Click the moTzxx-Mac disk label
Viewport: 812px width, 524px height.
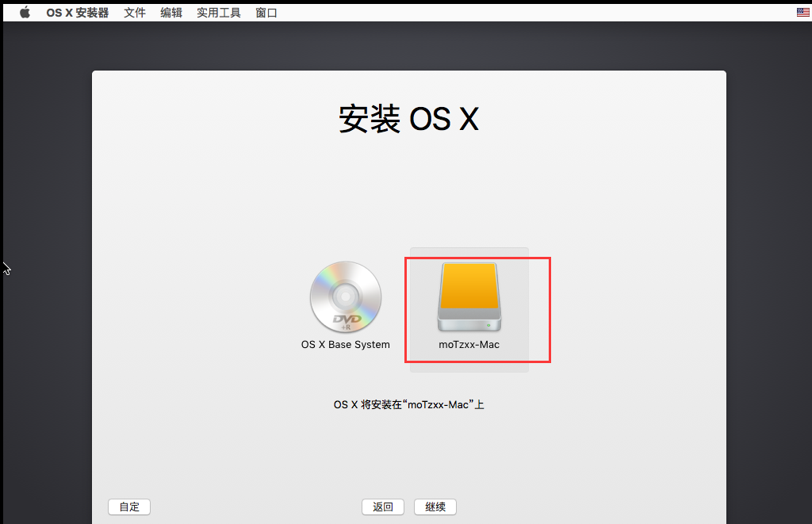469,344
